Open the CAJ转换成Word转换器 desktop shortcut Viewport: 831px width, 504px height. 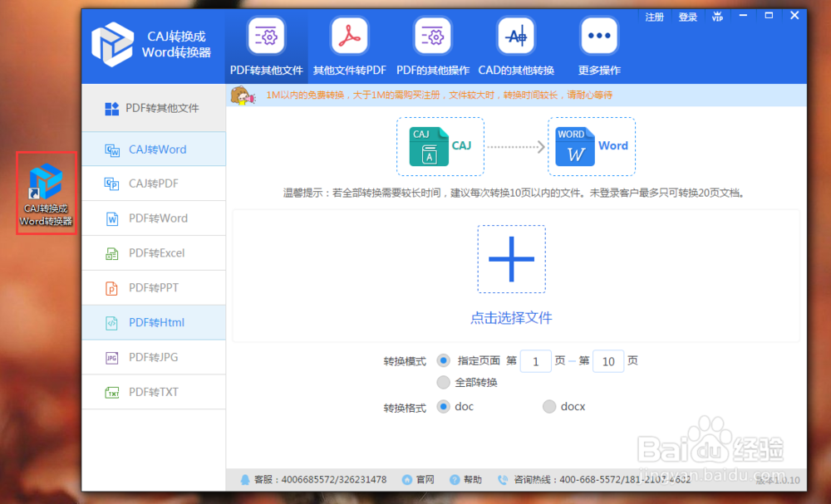click(x=46, y=193)
